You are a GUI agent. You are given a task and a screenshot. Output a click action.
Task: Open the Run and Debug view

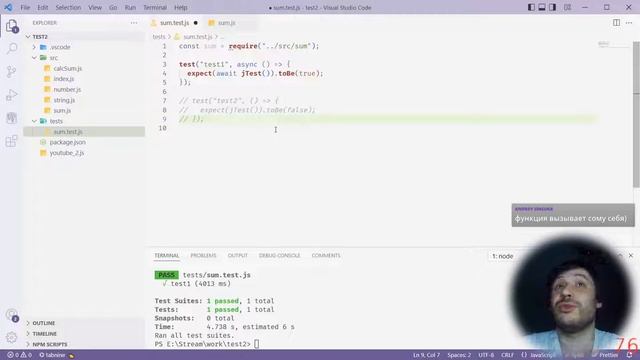coord(12,95)
